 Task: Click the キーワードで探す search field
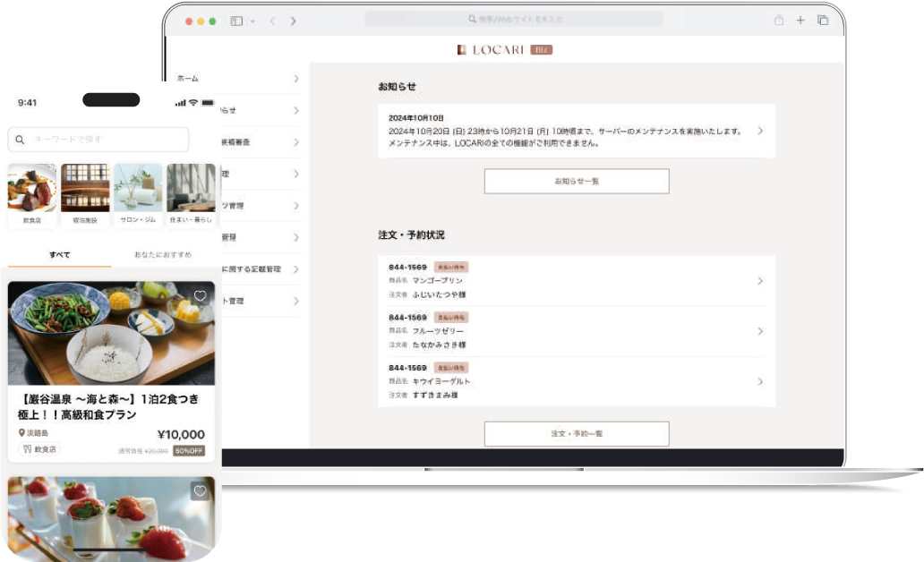98,140
